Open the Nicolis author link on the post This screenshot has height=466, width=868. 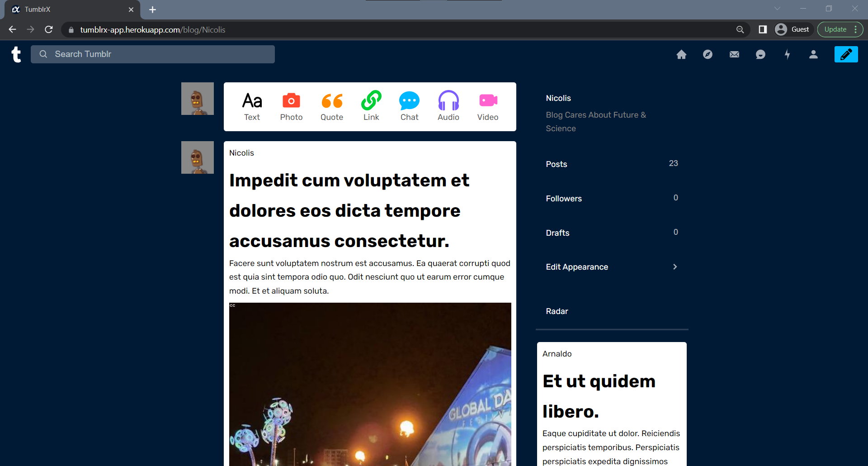(x=241, y=153)
